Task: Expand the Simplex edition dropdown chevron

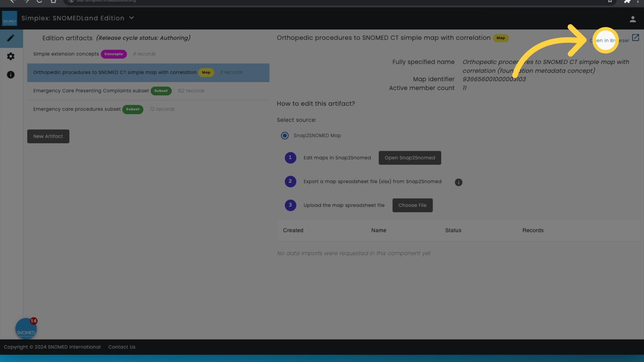Action: [131, 18]
